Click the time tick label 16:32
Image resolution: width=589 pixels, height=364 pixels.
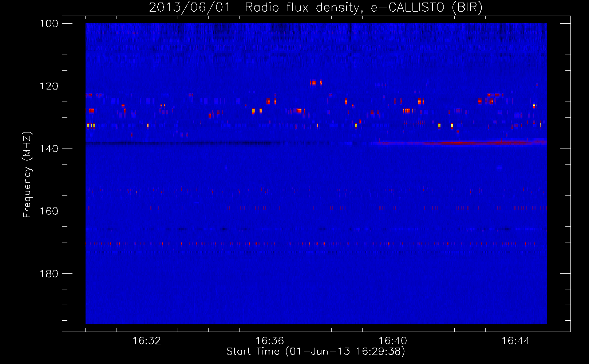tap(147, 341)
